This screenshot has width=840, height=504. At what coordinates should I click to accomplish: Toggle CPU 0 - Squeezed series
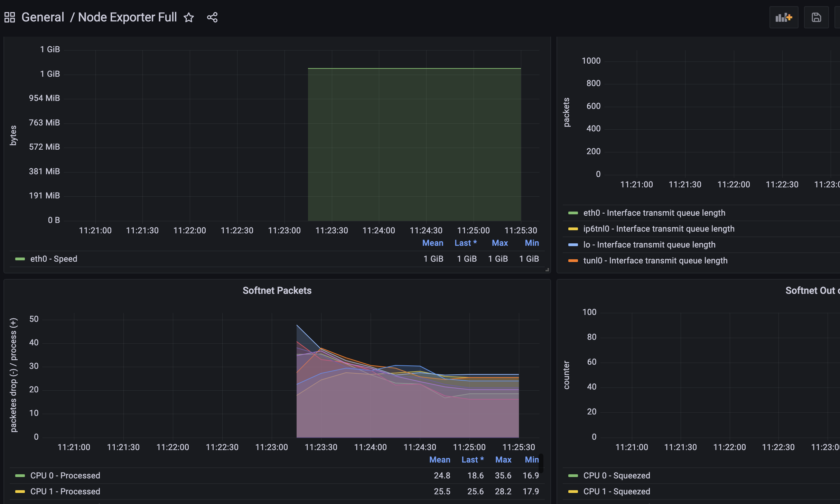pyautogui.click(x=617, y=476)
